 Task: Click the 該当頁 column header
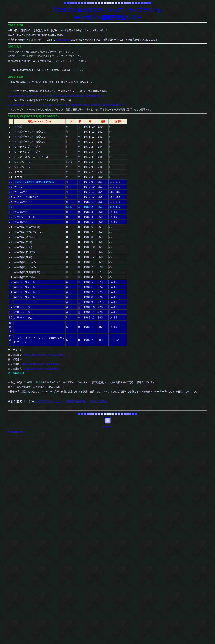[118, 122]
